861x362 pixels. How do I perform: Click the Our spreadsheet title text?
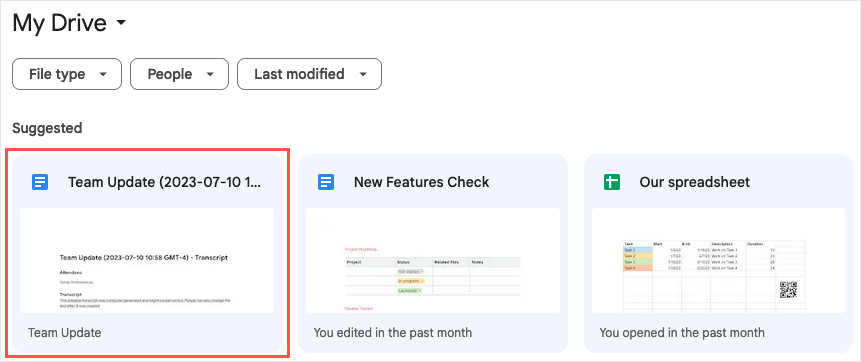pyautogui.click(x=695, y=182)
